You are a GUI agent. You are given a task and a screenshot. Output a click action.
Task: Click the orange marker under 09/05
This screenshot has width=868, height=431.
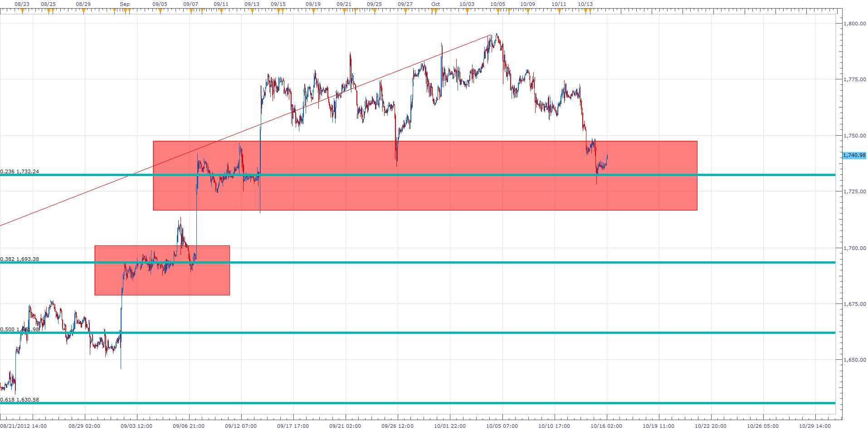point(160,12)
